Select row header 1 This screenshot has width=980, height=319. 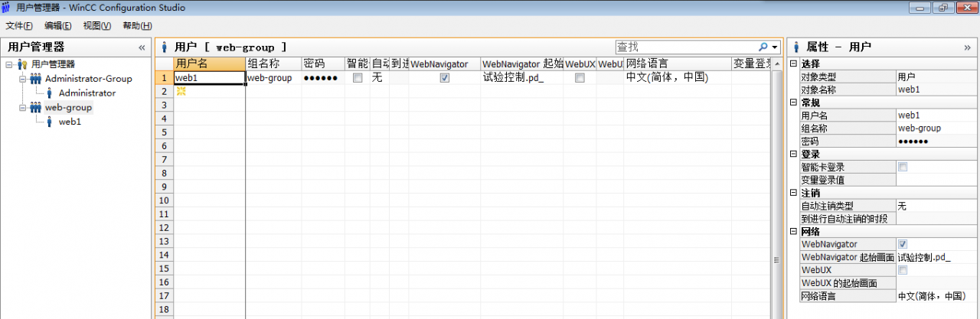click(164, 78)
